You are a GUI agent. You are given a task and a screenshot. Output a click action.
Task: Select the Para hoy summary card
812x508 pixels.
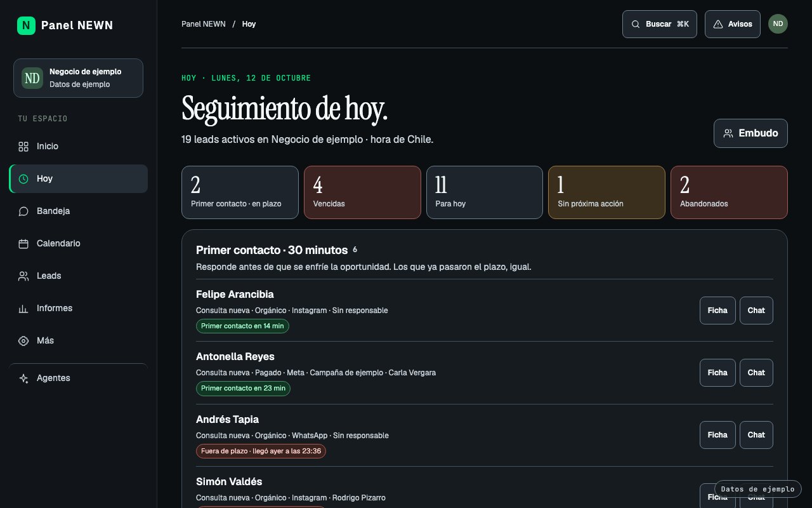tap(485, 192)
